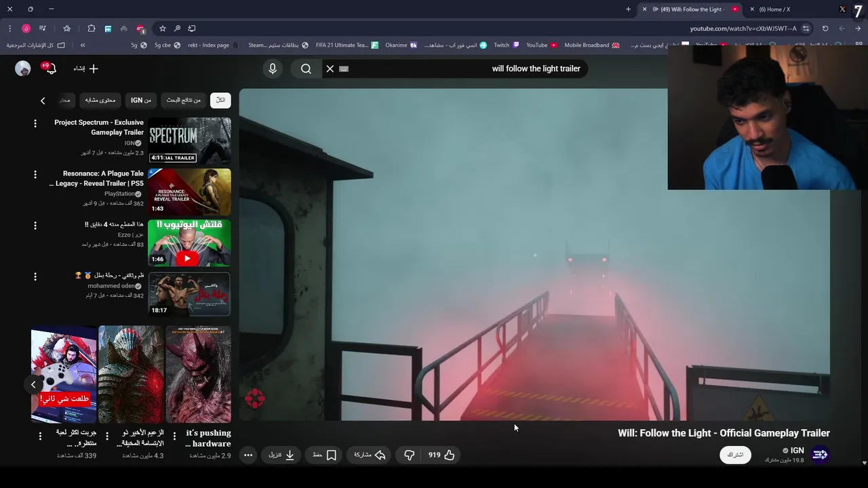Open the IGN channel logo
The image size is (868, 488).
(x=820, y=455)
